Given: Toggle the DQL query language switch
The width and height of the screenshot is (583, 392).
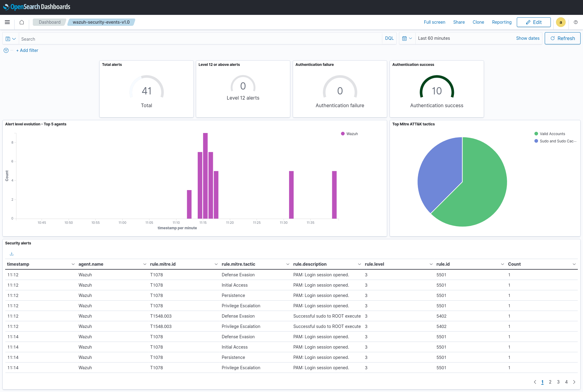Looking at the screenshot, I should click(389, 38).
